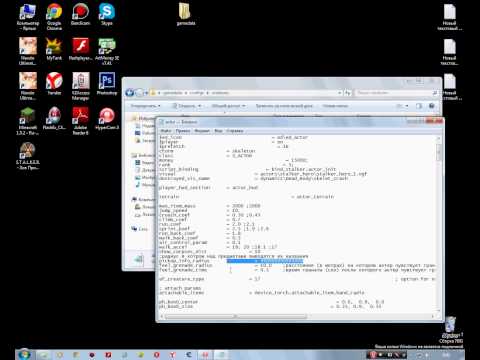
Task: Open the Access Manager desktop shortcut
Action: pos(80,86)
